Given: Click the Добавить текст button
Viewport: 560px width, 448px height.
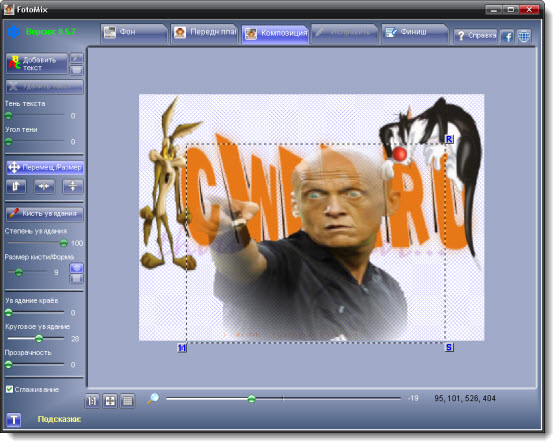Looking at the screenshot, I should point(37,64).
